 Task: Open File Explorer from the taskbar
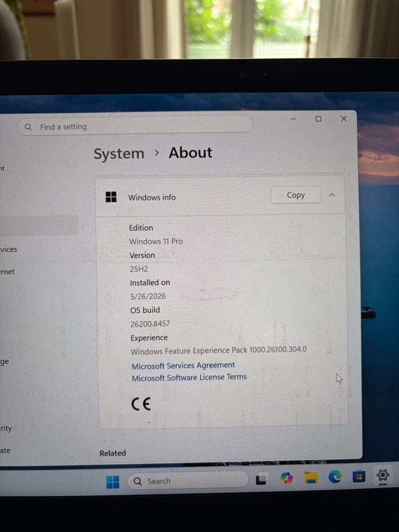click(x=311, y=477)
